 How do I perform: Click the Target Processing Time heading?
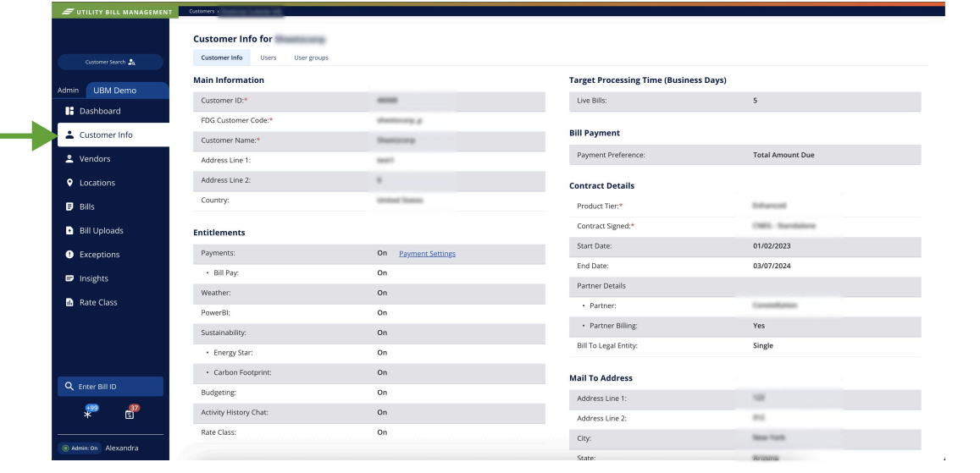click(647, 80)
